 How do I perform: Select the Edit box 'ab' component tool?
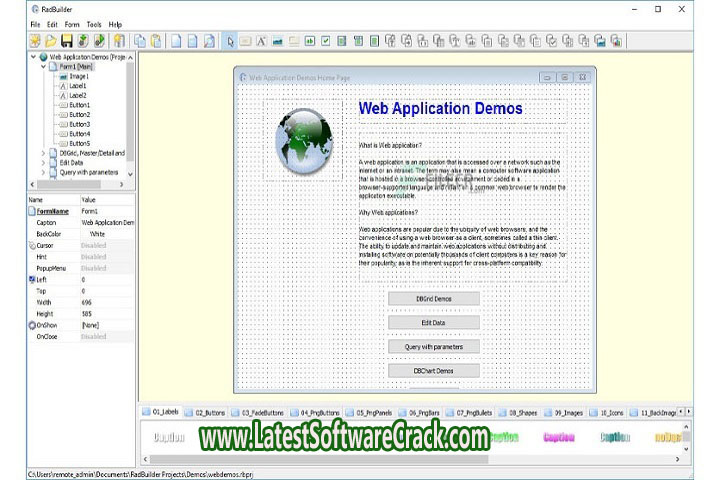310,41
